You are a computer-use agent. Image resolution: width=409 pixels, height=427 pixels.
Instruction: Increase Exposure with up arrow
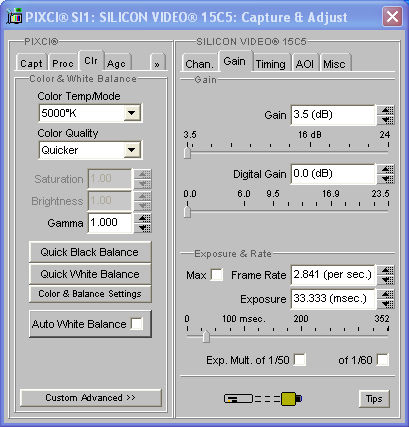point(386,294)
